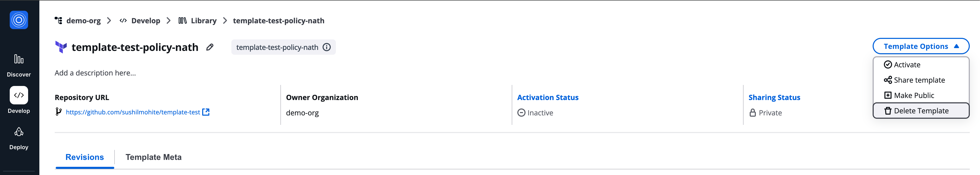Click the info icon beside template slug
This screenshot has width=980, height=175.
(x=326, y=47)
